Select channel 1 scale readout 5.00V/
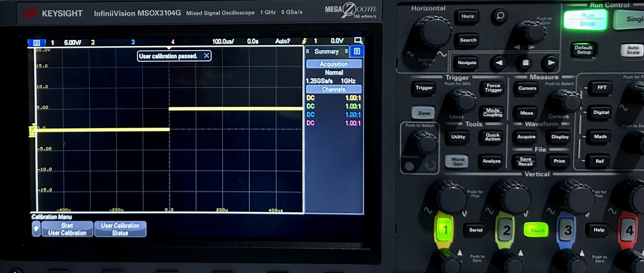The height and width of the screenshot is (273, 644). coord(72,42)
